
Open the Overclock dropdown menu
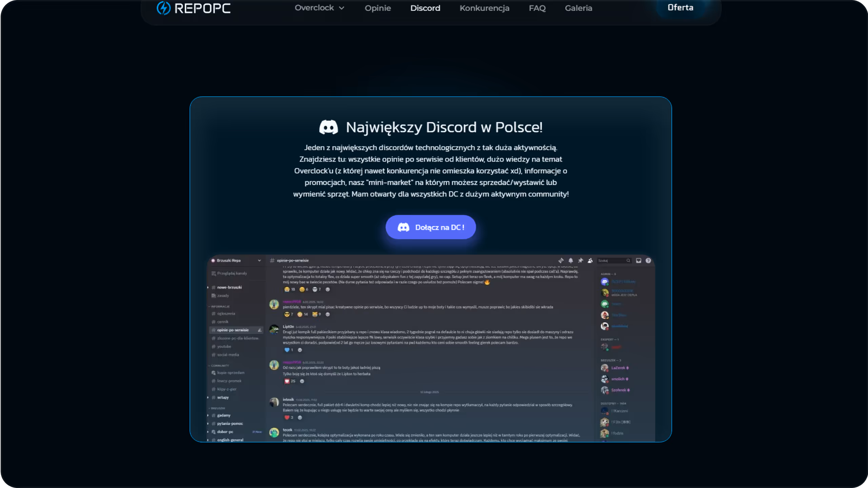pos(319,8)
